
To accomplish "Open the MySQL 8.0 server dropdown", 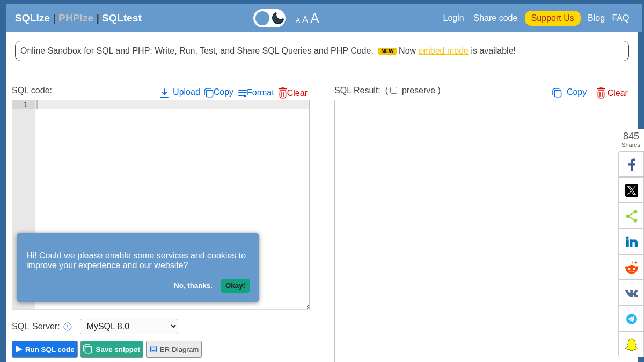I will [x=129, y=326].
